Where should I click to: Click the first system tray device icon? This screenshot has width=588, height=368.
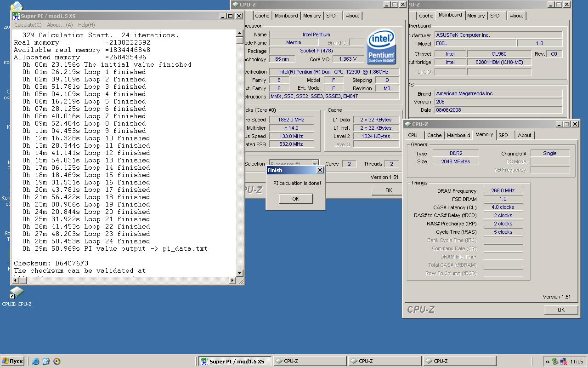point(555,362)
